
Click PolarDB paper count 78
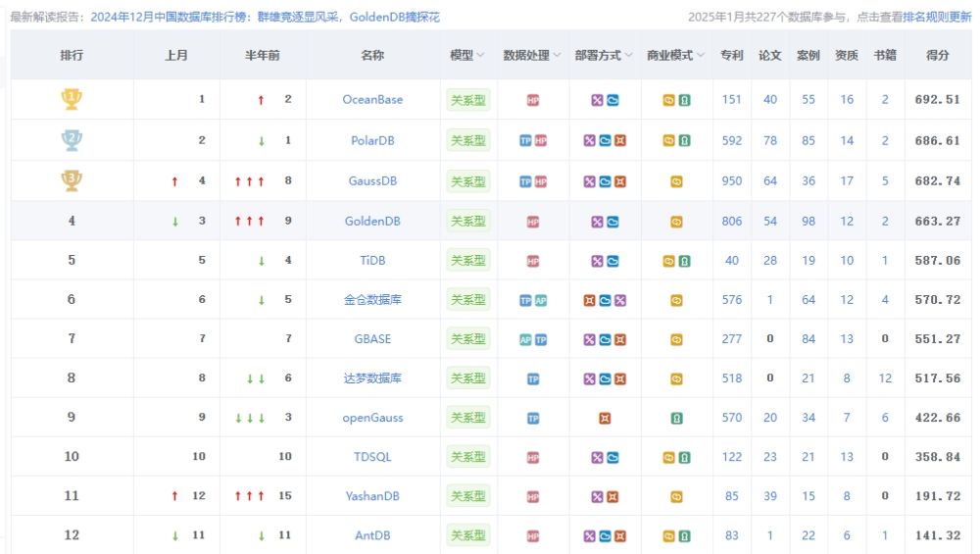click(770, 140)
